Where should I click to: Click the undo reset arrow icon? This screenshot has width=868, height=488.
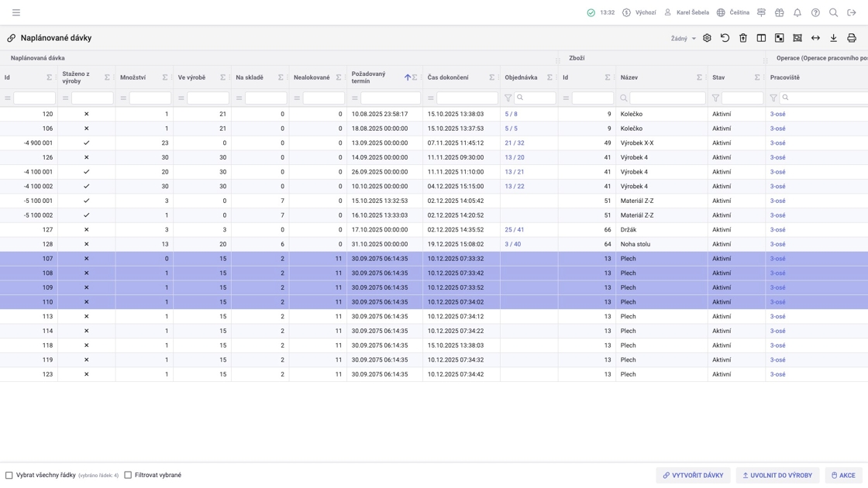coord(725,38)
